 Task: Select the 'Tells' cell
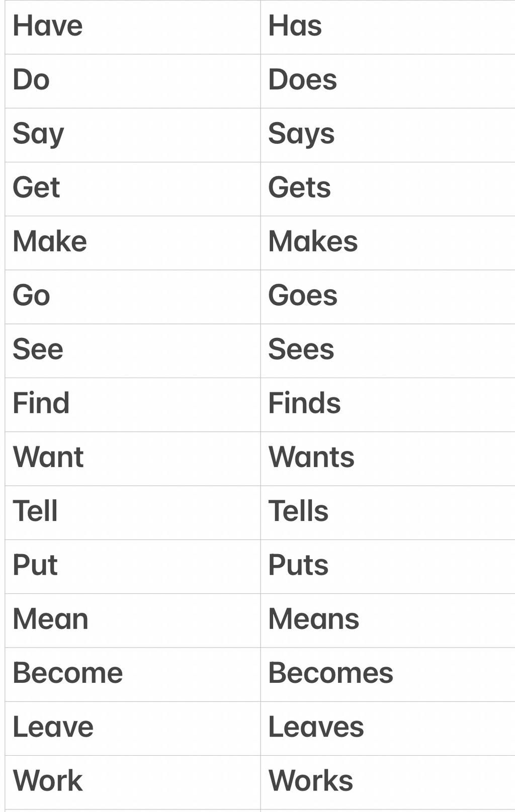pos(388,512)
